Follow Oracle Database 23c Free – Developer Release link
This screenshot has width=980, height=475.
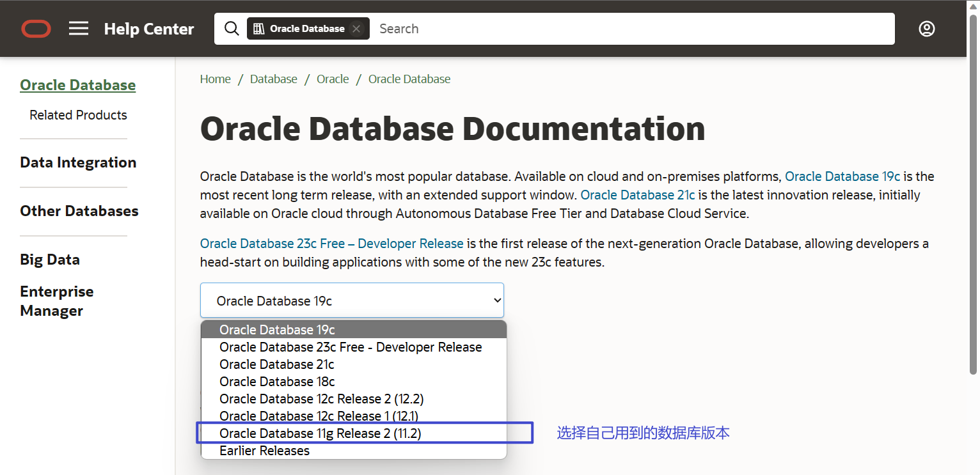point(332,244)
